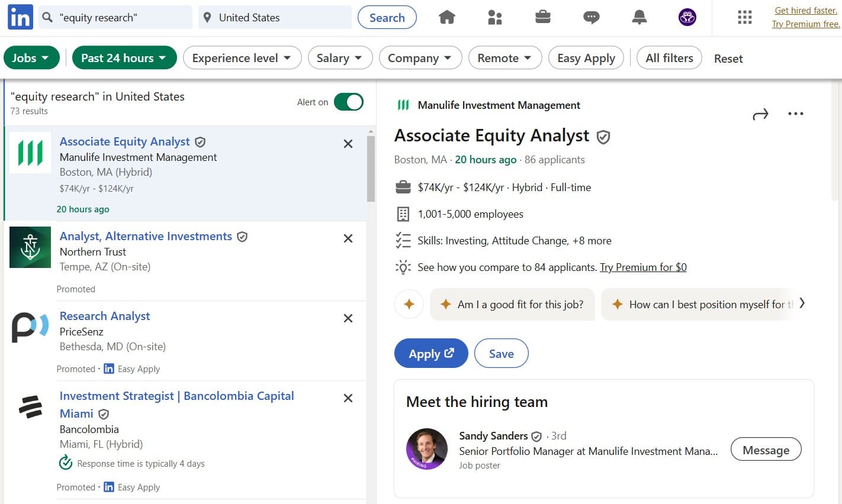This screenshot has width=842, height=504.
Task: Click the PriceSenz company logo
Action: coord(30,327)
